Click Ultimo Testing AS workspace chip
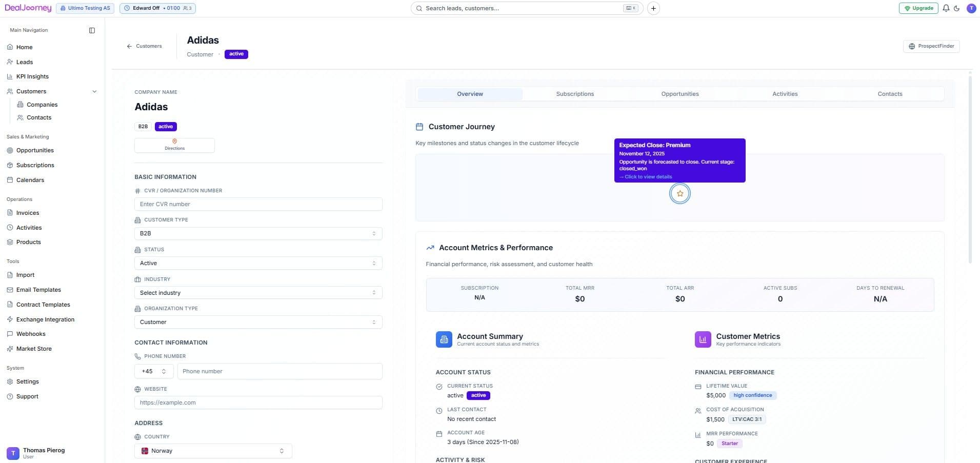The width and height of the screenshot is (980, 463). 85,8
